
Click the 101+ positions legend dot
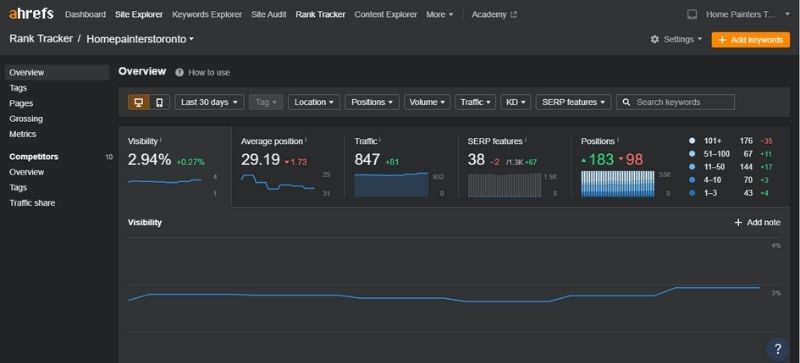pyautogui.click(x=692, y=140)
